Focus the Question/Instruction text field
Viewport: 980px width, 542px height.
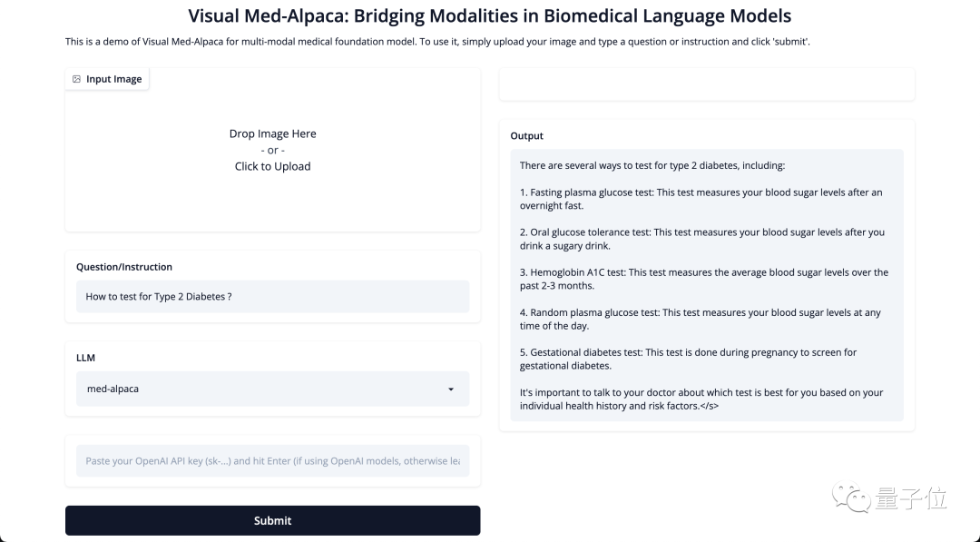point(272,297)
